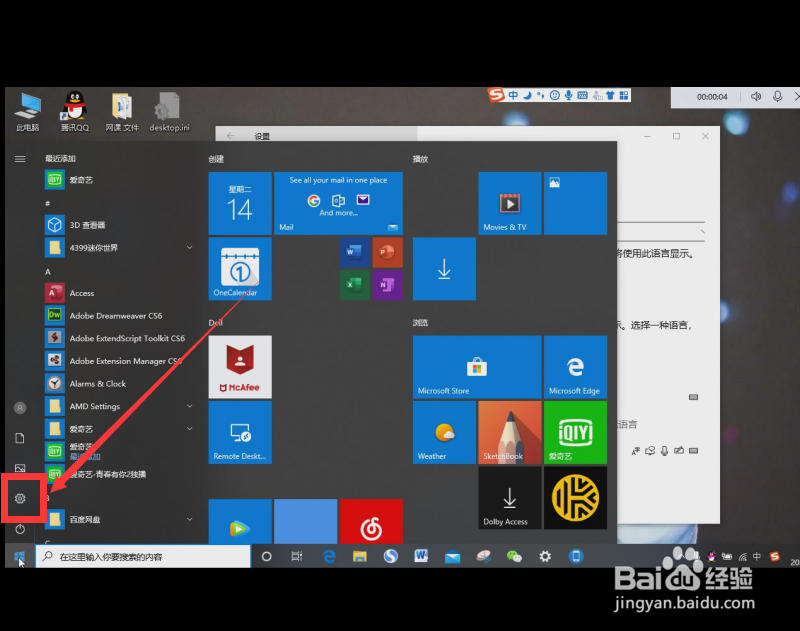Click the back arrow in Settings window
The image size is (800, 631).
coord(231,136)
